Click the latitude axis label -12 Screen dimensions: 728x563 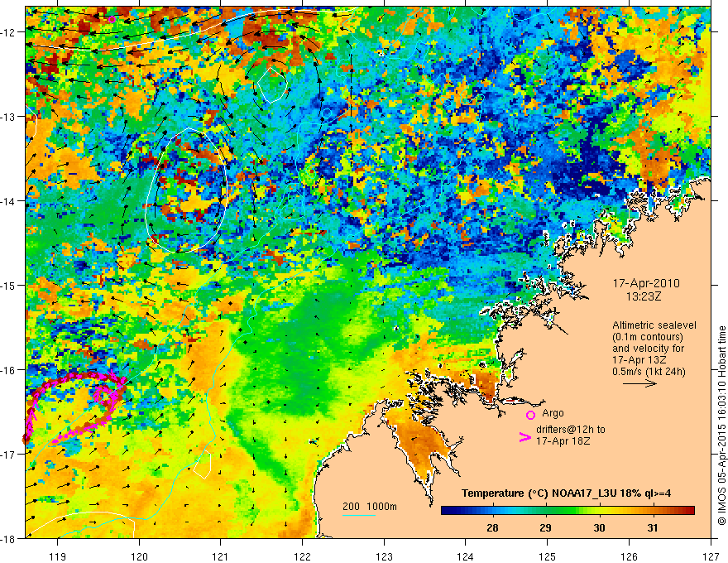tap(9, 32)
